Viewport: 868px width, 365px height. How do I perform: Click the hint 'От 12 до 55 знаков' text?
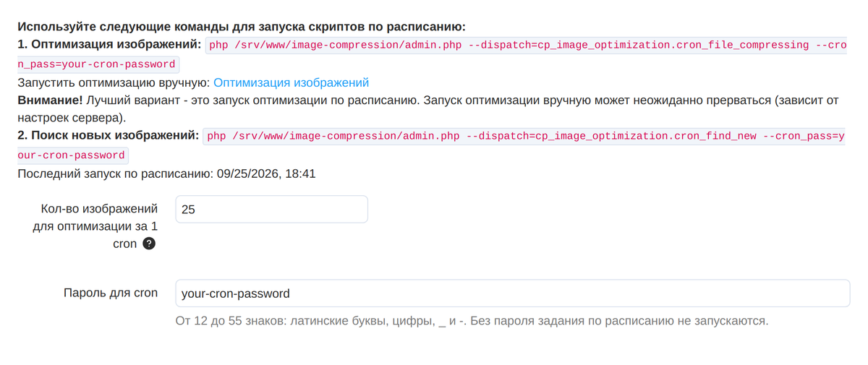472,320
